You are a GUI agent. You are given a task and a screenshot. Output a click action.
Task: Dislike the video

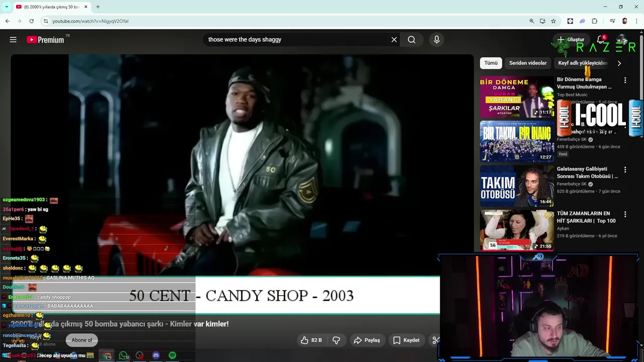coord(336,340)
